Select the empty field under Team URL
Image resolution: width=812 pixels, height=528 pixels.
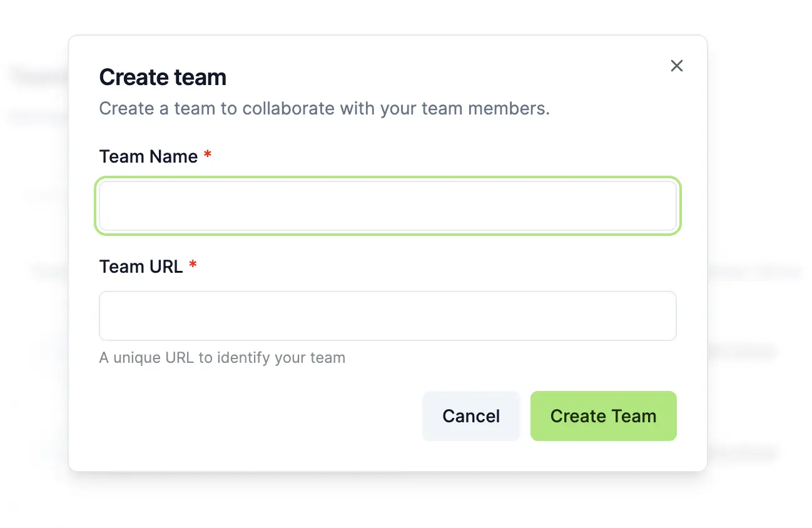pos(387,316)
